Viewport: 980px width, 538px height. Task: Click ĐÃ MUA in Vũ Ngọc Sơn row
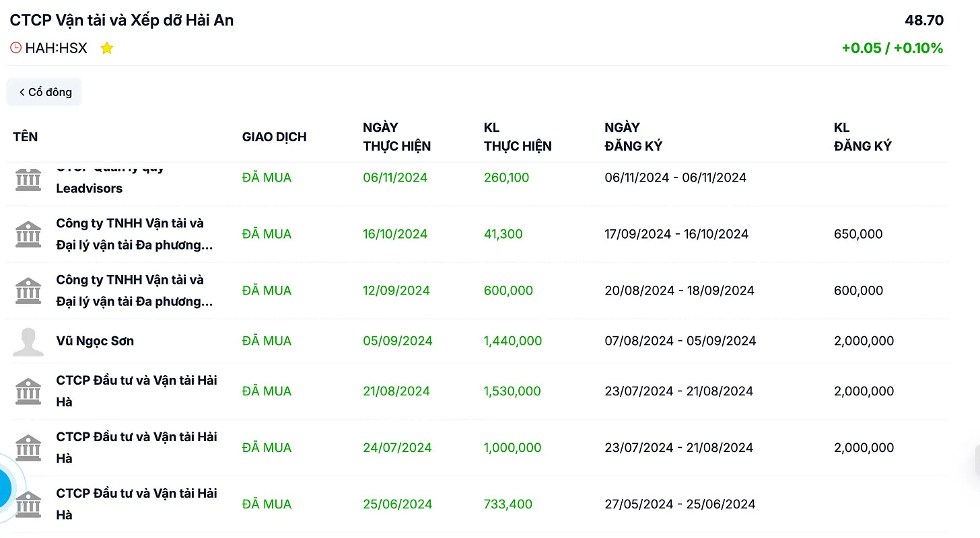click(x=267, y=341)
